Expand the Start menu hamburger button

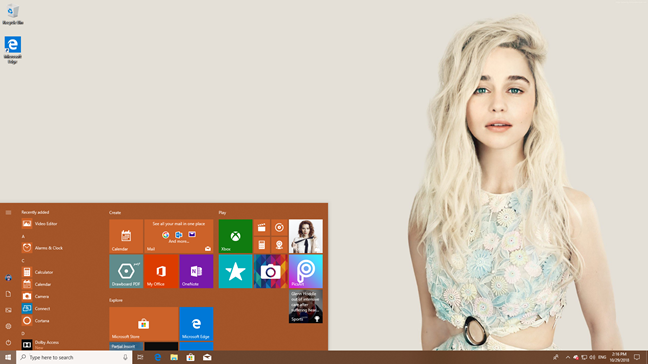pyautogui.click(x=8, y=212)
